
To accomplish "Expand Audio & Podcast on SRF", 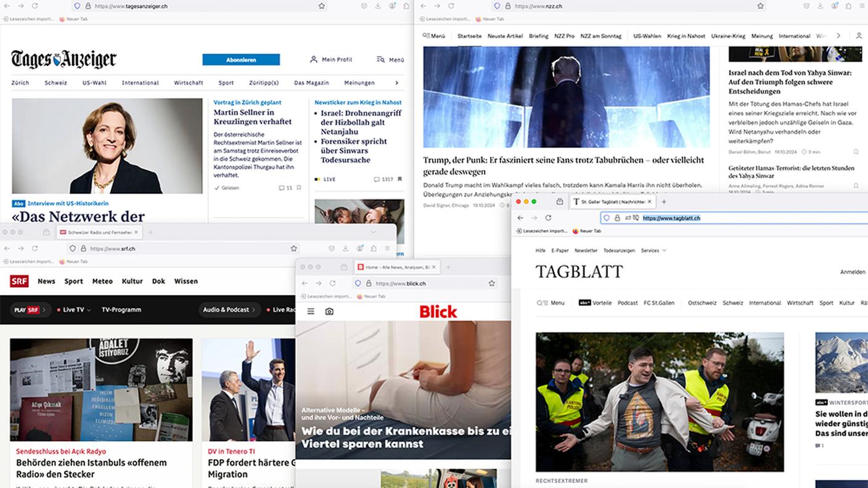I will pos(228,310).
